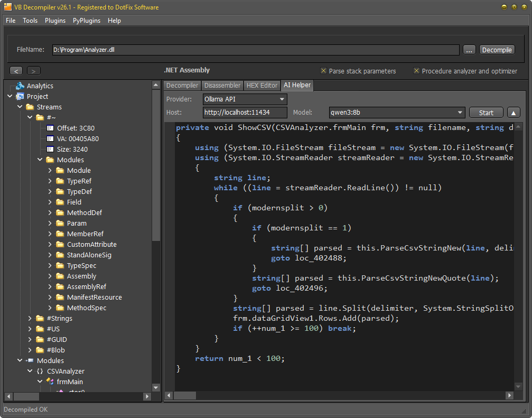Click the #Blob folder icon
Screen dimensions: 532x418
[40, 350]
